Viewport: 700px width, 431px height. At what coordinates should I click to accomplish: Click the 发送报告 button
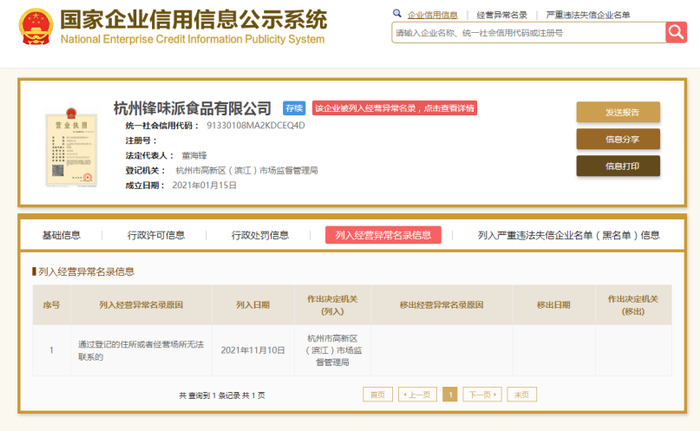coord(618,112)
